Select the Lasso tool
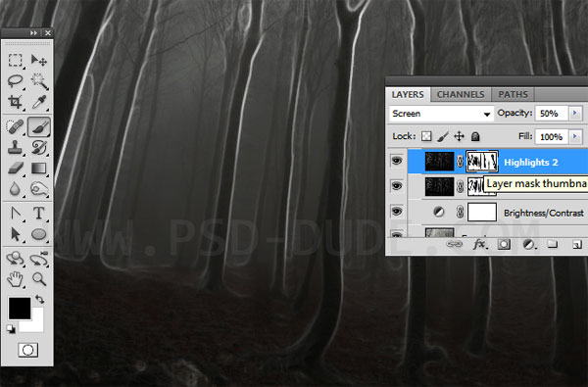Screen dimensions: 588x387 click(15, 80)
